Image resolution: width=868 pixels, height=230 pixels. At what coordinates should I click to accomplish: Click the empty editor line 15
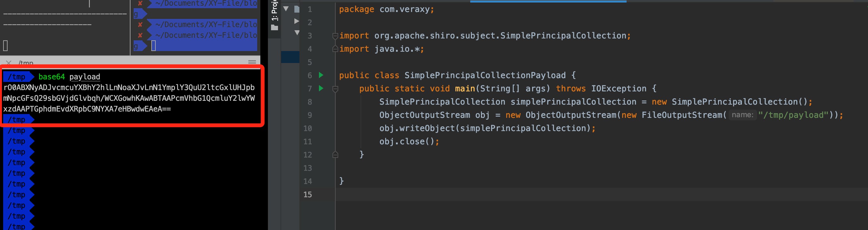pyautogui.click(x=601, y=195)
